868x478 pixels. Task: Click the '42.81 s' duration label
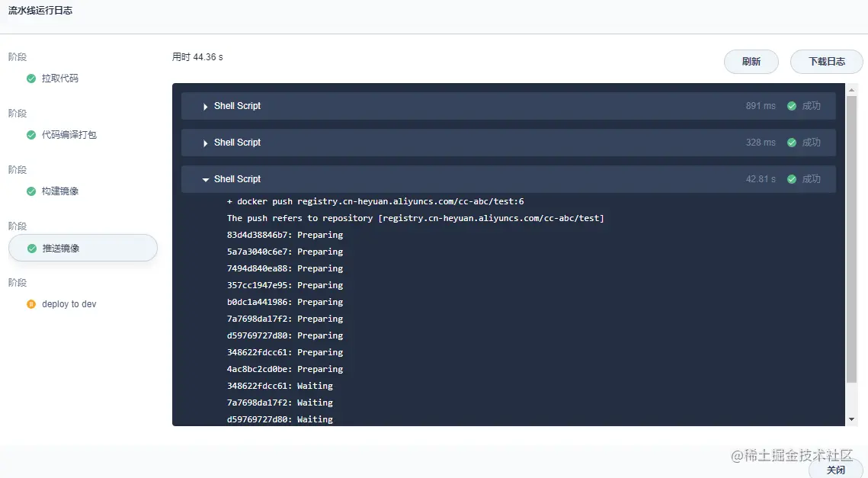click(761, 179)
